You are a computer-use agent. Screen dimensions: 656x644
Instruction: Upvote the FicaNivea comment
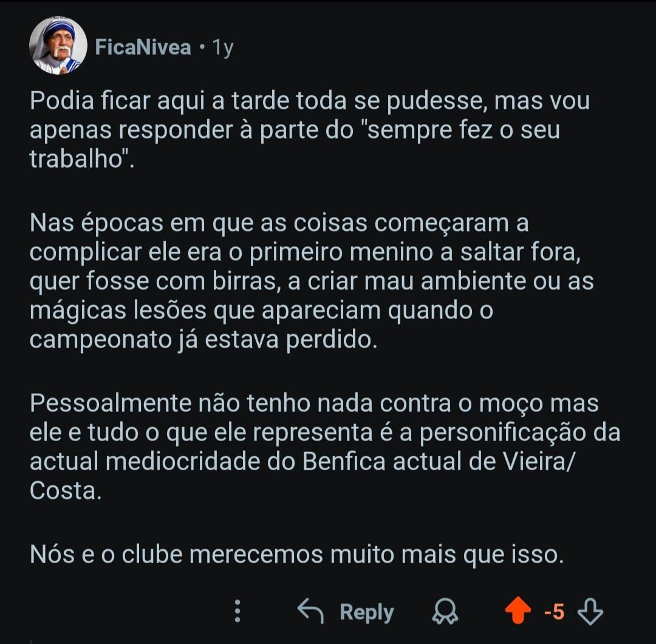point(518,612)
